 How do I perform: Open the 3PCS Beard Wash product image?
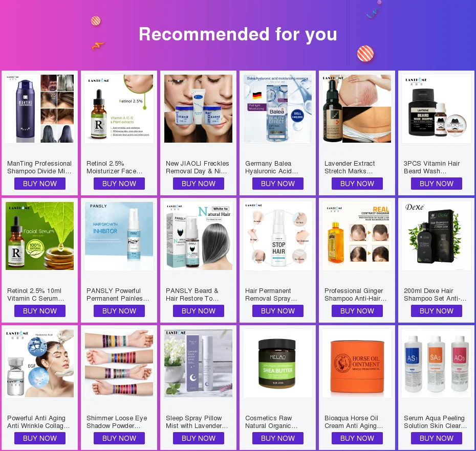pyautogui.click(x=436, y=108)
